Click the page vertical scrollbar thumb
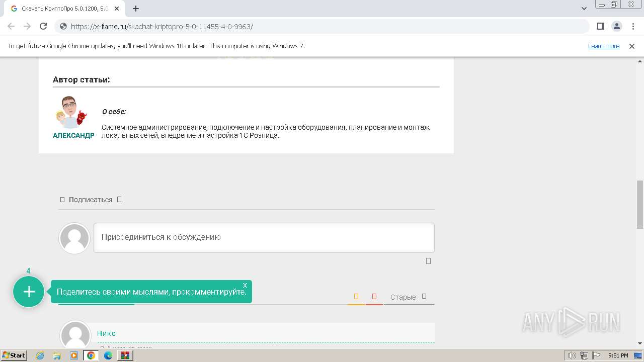Viewport: 644px width, 362px height. 640,204
